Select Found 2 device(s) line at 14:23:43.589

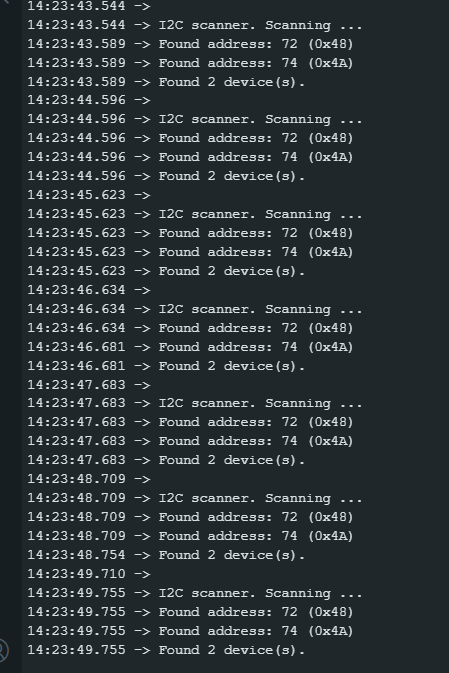tap(166, 82)
